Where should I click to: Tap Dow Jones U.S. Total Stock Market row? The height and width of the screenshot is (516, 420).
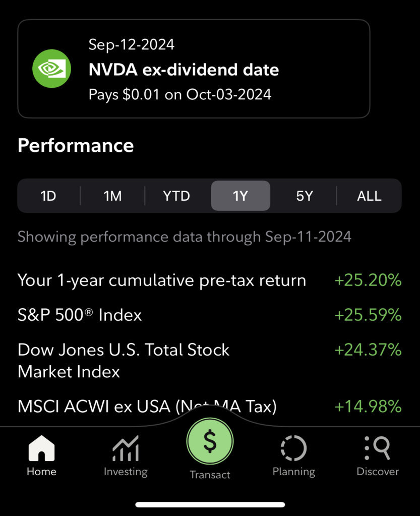click(x=210, y=361)
